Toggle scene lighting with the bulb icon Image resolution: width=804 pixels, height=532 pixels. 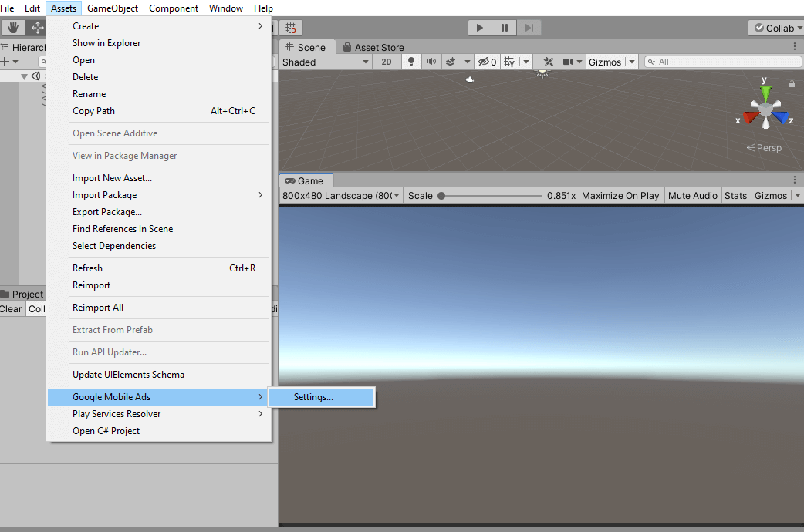(410, 62)
